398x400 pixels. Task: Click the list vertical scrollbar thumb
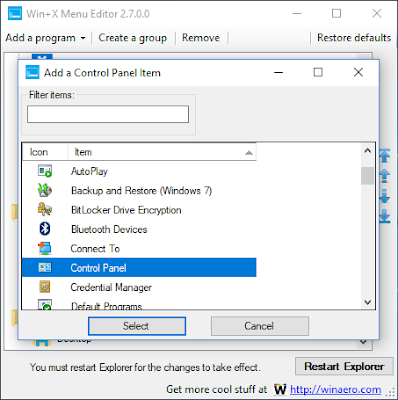[368, 176]
